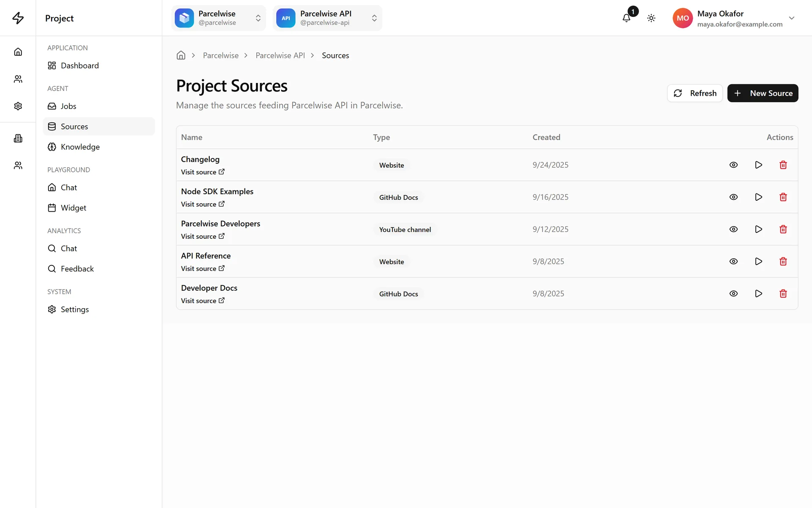Click the YouTube channel type badge

[x=405, y=229]
